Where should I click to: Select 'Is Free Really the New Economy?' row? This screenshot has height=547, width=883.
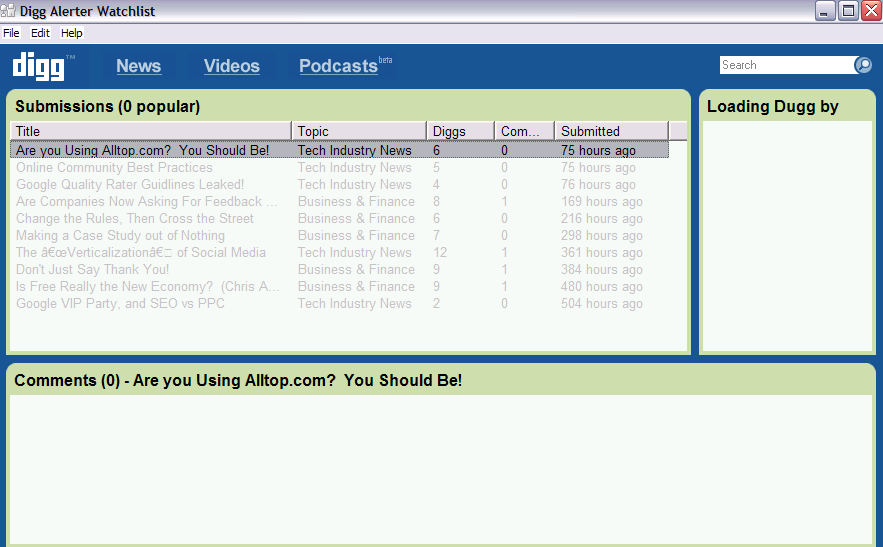coord(340,286)
